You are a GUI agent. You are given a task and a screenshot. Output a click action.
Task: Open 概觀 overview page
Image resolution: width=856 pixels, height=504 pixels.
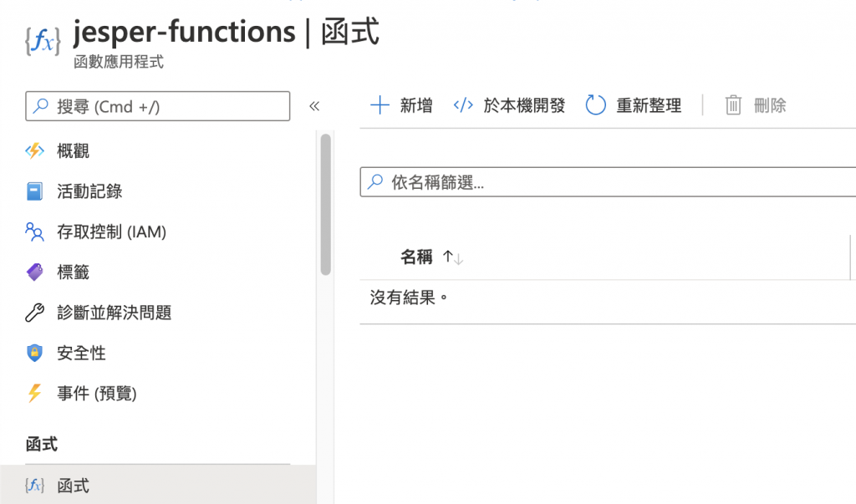point(73,150)
